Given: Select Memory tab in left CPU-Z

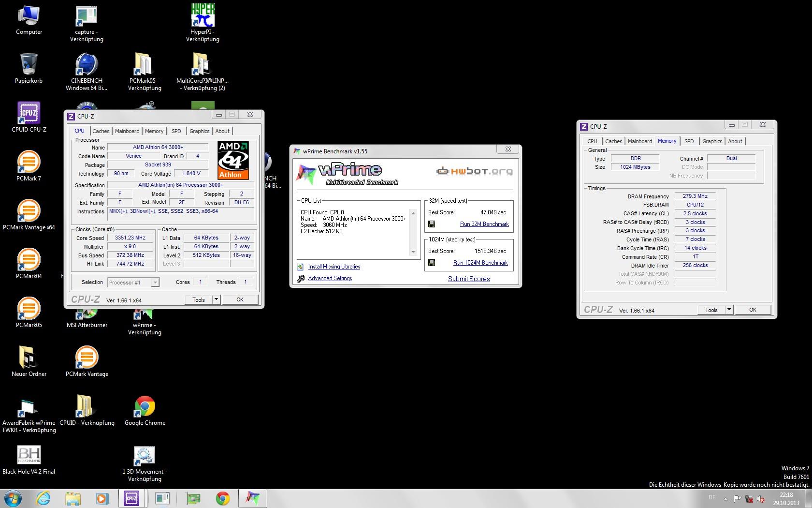Looking at the screenshot, I should pyautogui.click(x=154, y=131).
